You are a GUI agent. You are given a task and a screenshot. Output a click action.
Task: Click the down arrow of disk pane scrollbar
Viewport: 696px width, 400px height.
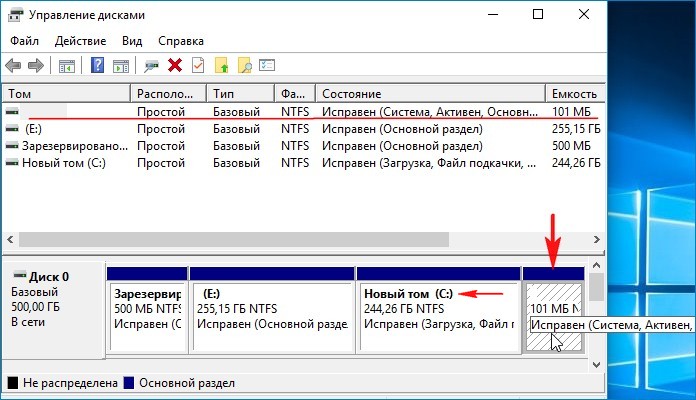tap(597, 364)
